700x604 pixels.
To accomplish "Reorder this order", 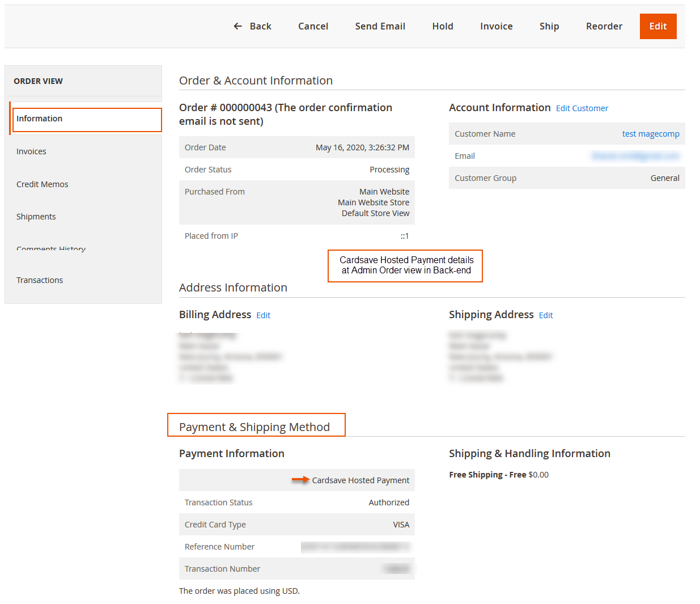I will [x=604, y=26].
